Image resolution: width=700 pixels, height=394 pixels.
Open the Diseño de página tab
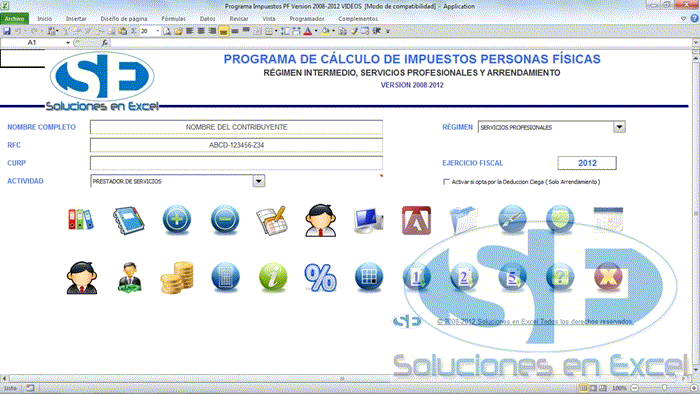tap(124, 19)
